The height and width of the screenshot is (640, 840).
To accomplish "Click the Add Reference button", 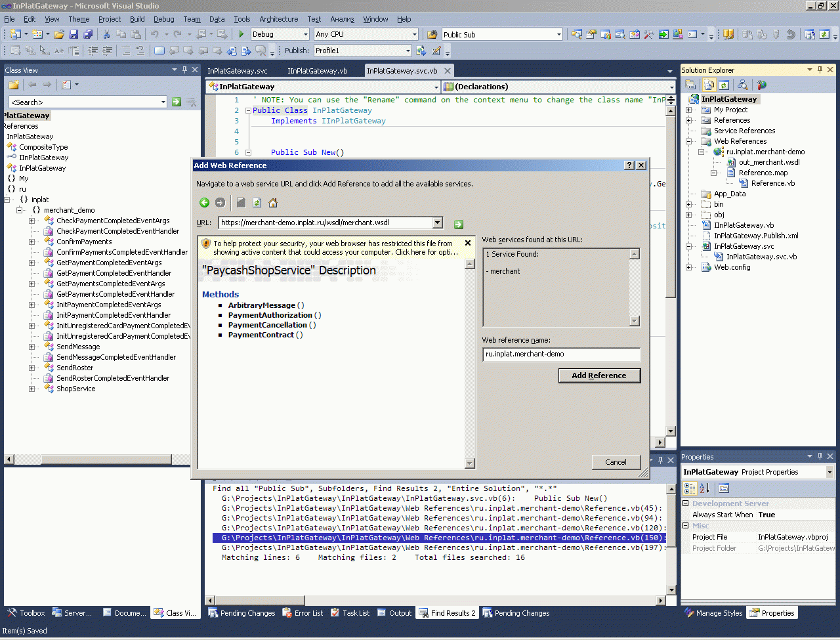I will coord(598,375).
